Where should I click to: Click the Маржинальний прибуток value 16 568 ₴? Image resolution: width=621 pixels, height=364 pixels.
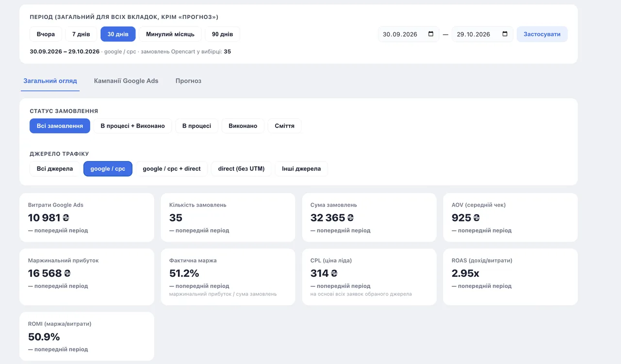click(x=49, y=273)
